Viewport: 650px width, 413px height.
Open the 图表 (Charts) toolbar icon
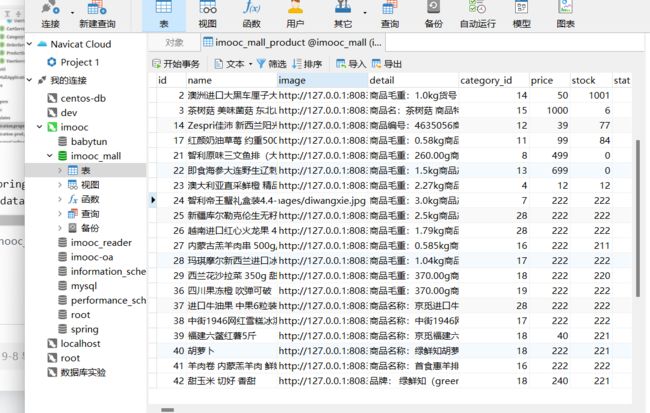coord(565,15)
